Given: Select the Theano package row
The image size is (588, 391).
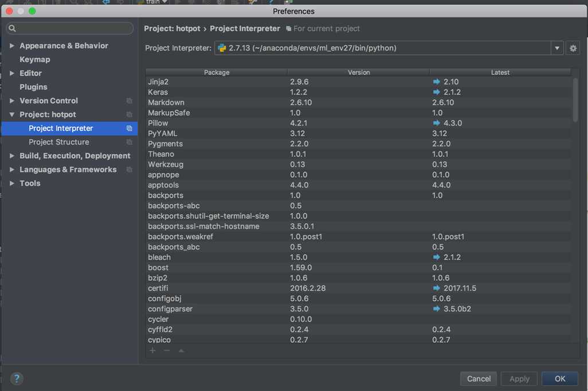Looking at the screenshot, I should 359,154.
